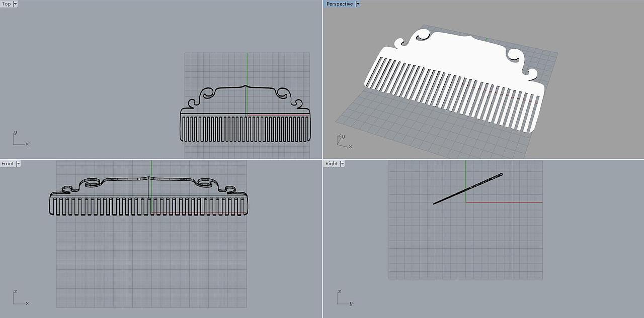Activate the Front viewport title label
The width and height of the screenshot is (644, 318).
click(x=8, y=164)
